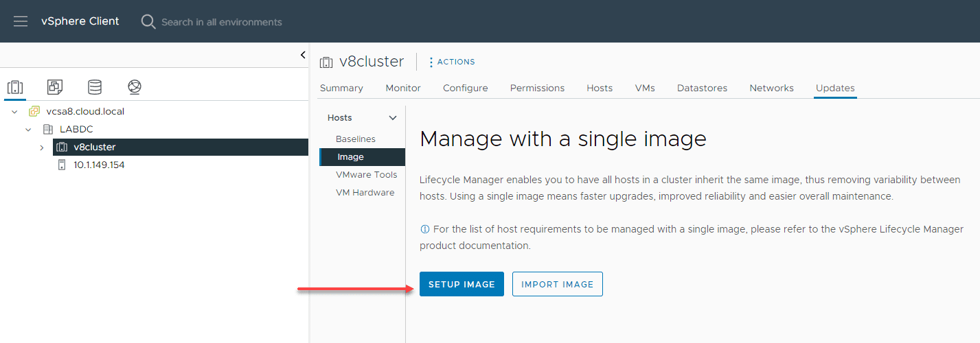Open the Storage inventory view

pyautogui.click(x=95, y=87)
